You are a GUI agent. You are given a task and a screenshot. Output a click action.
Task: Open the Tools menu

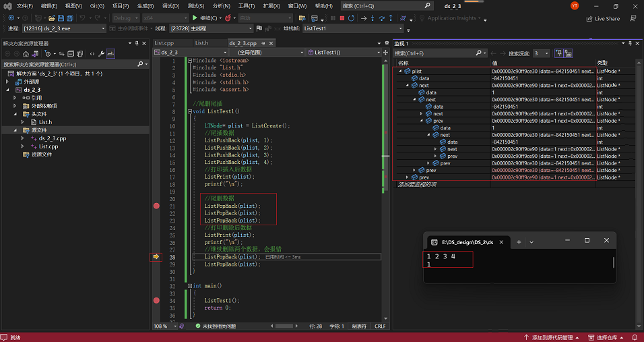click(x=247, y=6)
